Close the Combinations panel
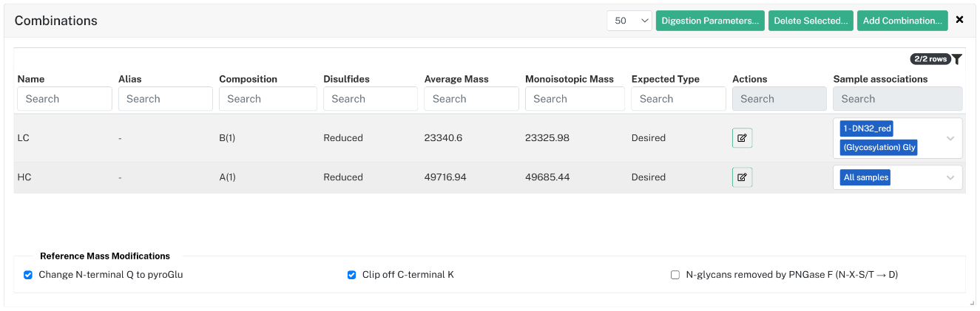 [x=959, y=20]
